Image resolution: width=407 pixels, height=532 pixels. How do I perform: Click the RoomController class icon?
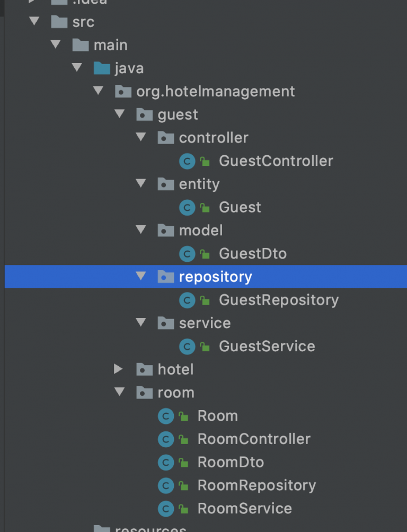166,439
